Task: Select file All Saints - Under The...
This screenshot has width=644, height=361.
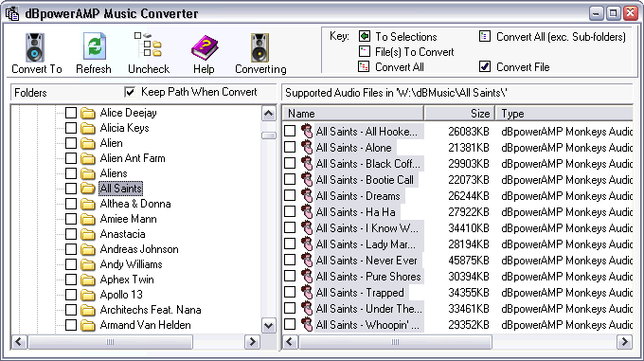Action: pos(368,309)
